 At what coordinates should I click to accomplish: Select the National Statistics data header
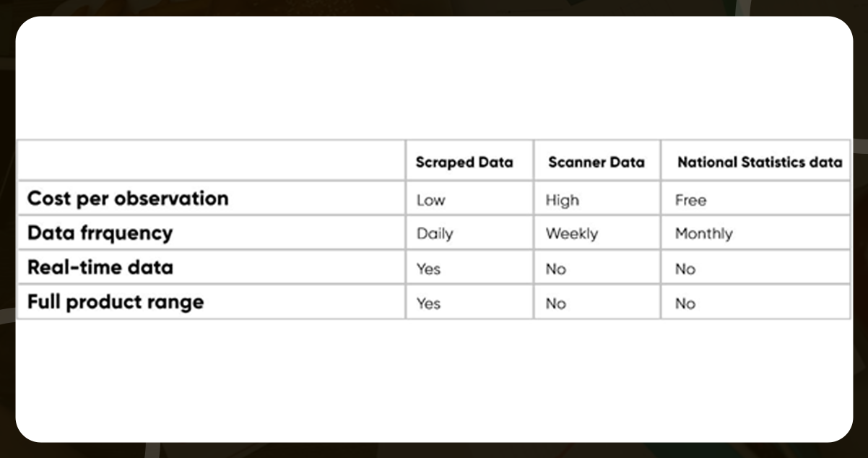(x=759, y=162)
